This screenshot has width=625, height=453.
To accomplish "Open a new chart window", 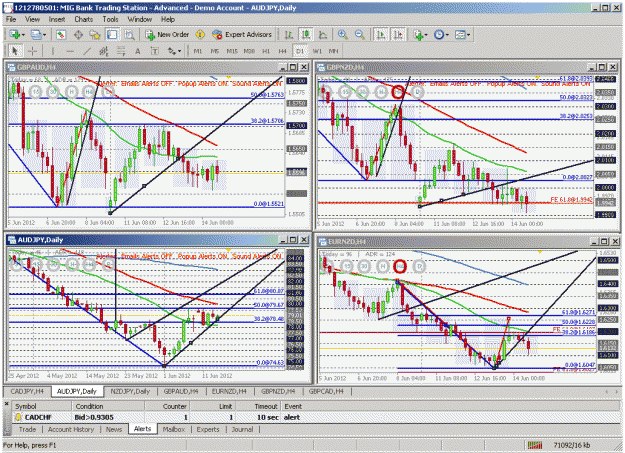I will point(15,35).
